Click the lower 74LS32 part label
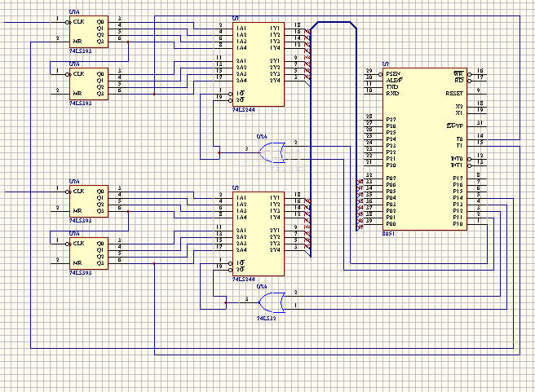The height and width of the screenshot is (392, 535). pos(265,319)
